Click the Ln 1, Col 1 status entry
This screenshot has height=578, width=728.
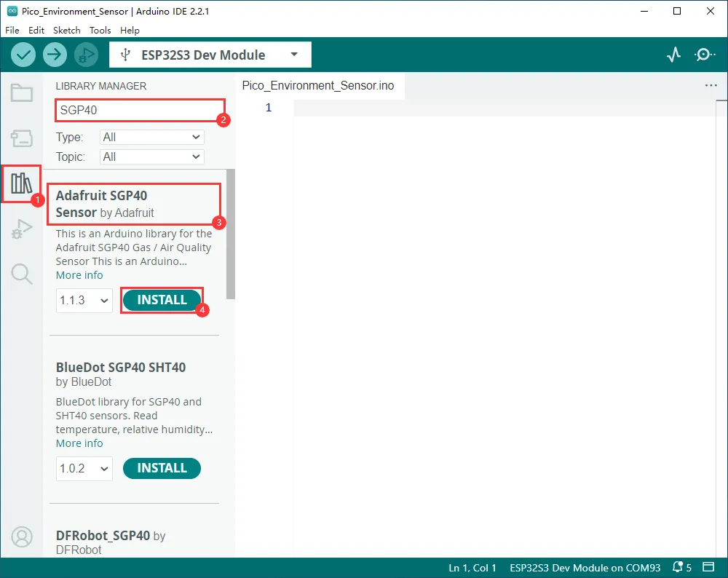coord(472,567)
